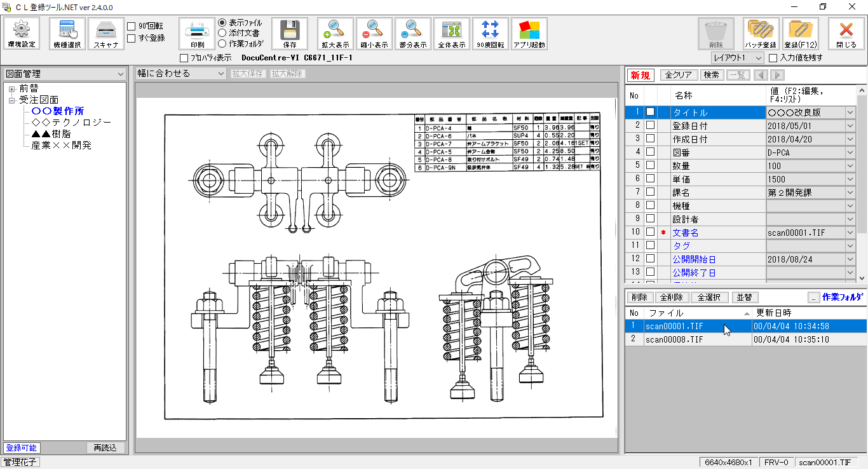Image resolution: width=868 pixels, height=469 pixels.
Task: Click 削除 button above file list
Action: click(640, 297)
